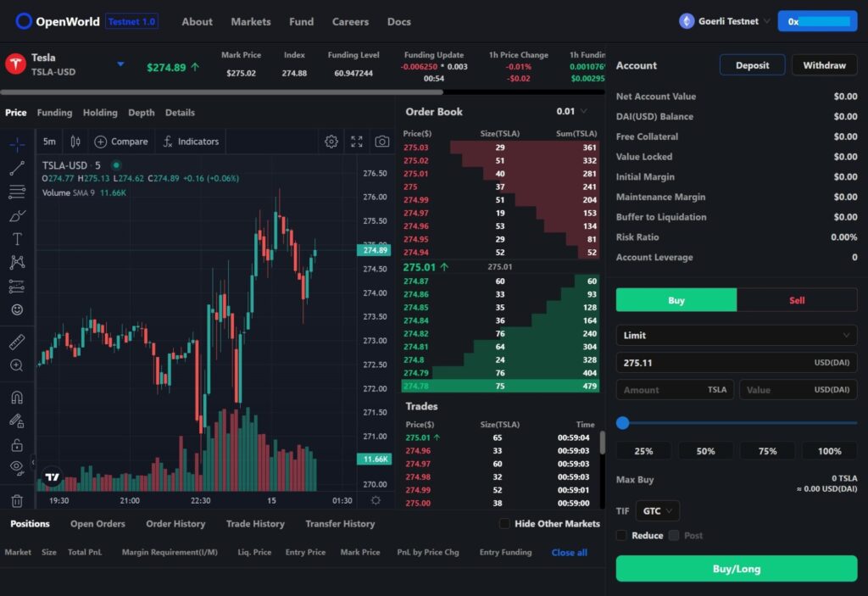The height and width of the screenshot is (596, 868).
Task: Check Hide Other Markets box
Action: coord(504,523)
